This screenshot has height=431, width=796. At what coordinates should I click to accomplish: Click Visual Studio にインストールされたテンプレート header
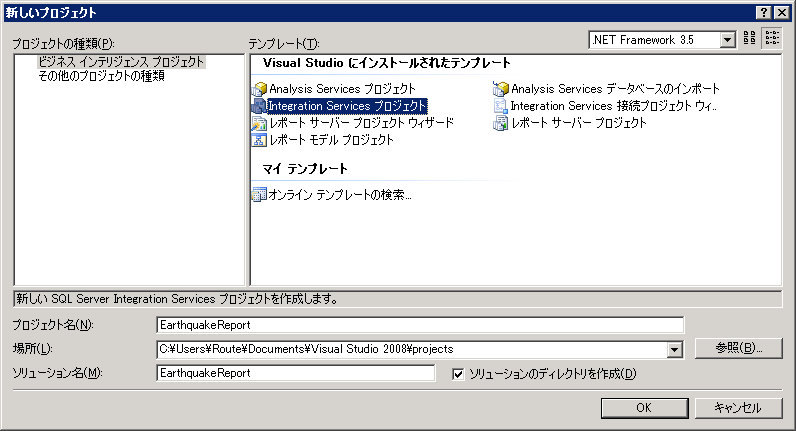(386, 63)
